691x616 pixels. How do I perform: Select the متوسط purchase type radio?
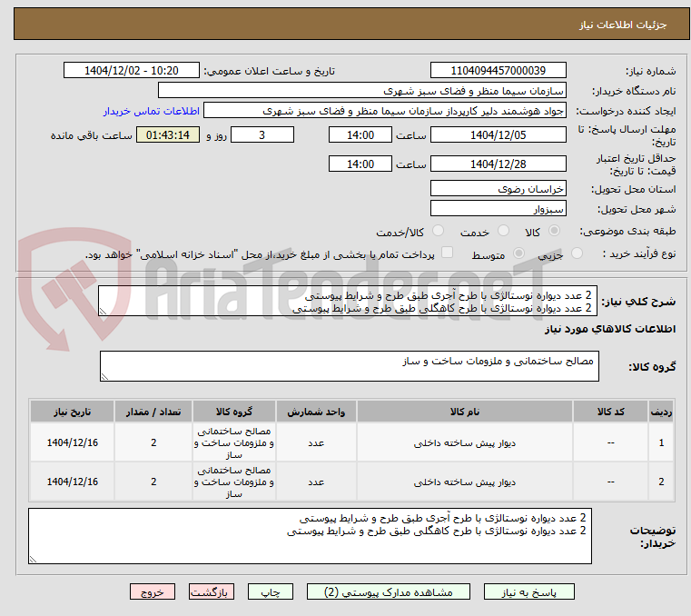[x=518, y=253]
